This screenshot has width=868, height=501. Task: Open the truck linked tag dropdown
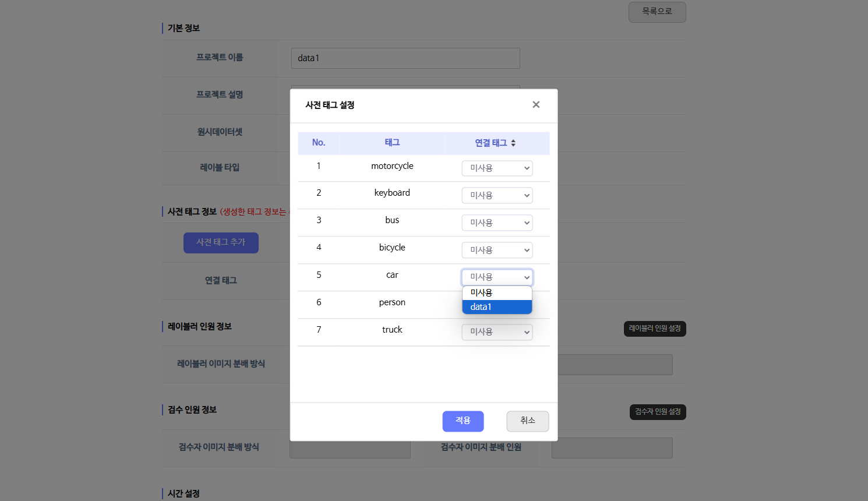click(x=497, y=332)
